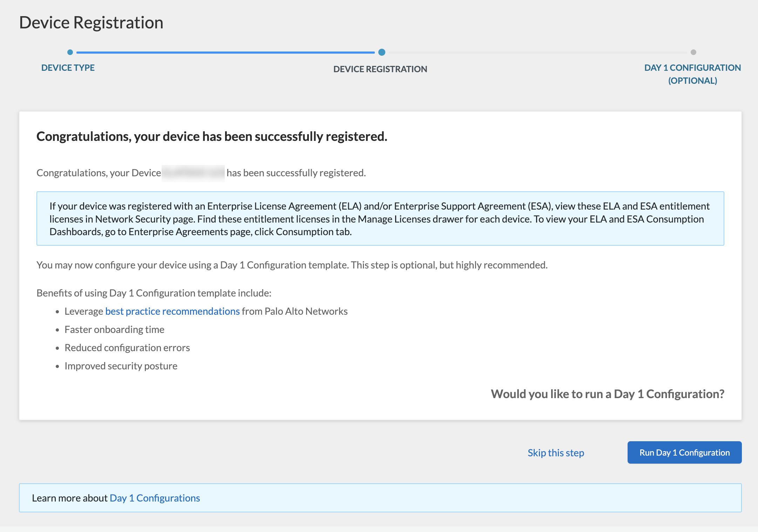The width and height of the screenshot is (758, 532).
Task: Click the blurred device serial number
Action: (x=193, y=173)
